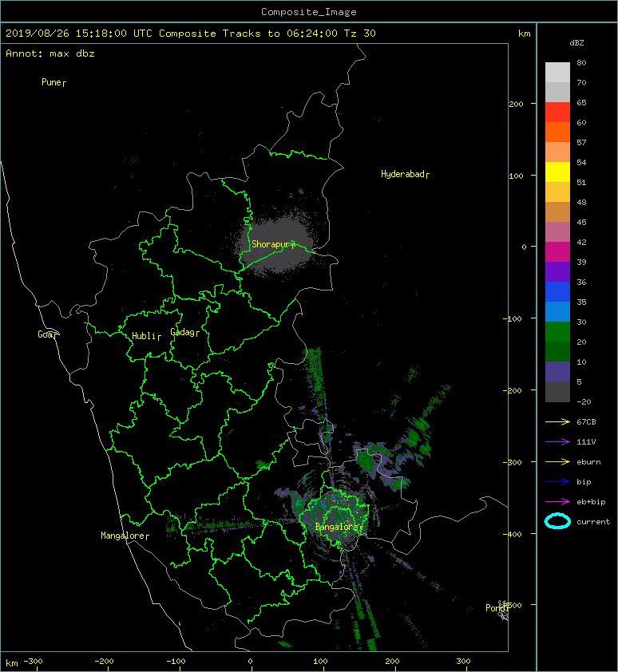
Task: Click the 'Annot: max dbz' annotation label
Action: click(x=50, y=53)
